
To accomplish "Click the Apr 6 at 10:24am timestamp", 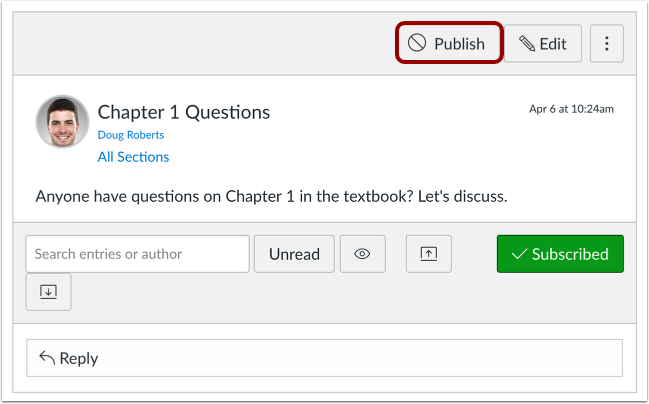I will pos(571,109).
